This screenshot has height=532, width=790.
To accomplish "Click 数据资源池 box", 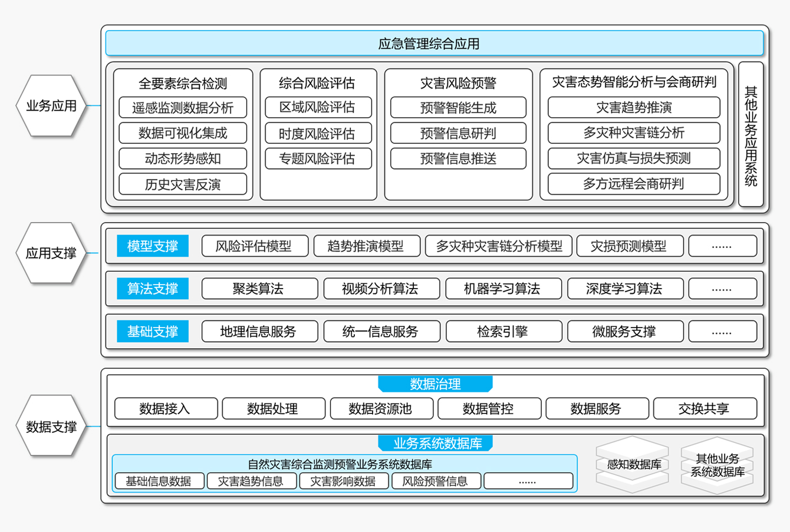I will click(x=381, y=409).
